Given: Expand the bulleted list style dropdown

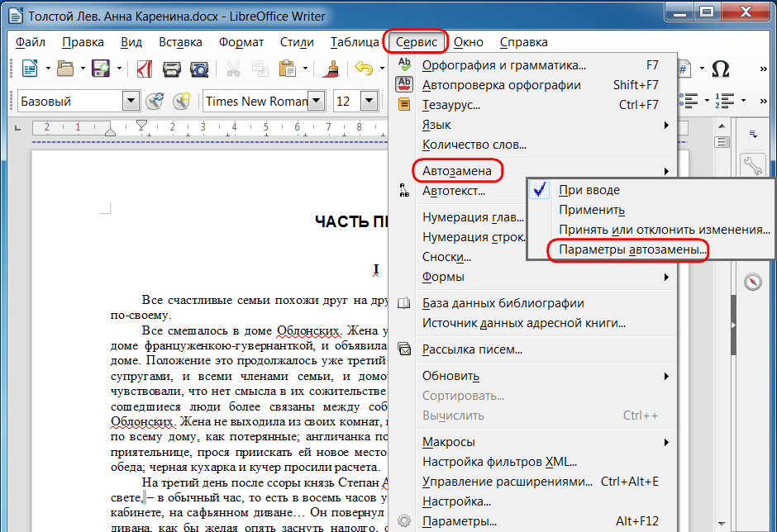Looking at the screenshot, I should pos(707,101).
